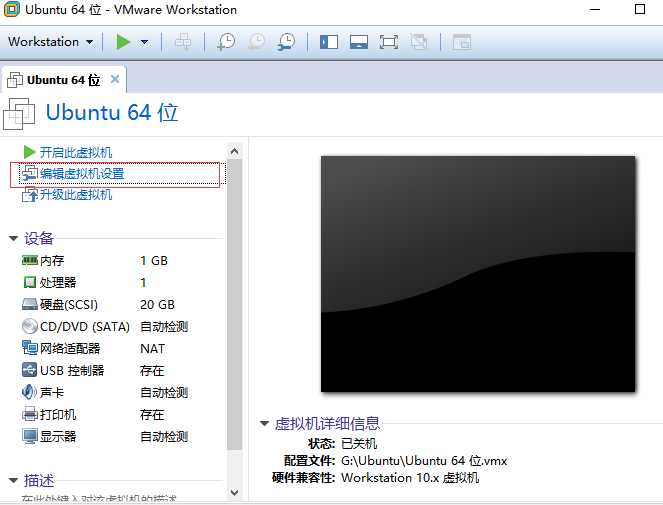Maximize the VMware Workstation window
The height and width of the screenshot is (505, 663).
[640, 9]
